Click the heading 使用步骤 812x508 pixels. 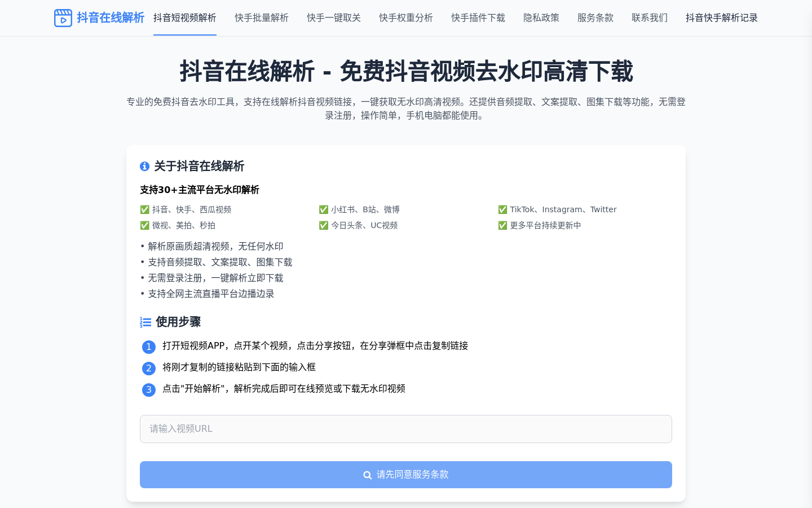(178, 322)
